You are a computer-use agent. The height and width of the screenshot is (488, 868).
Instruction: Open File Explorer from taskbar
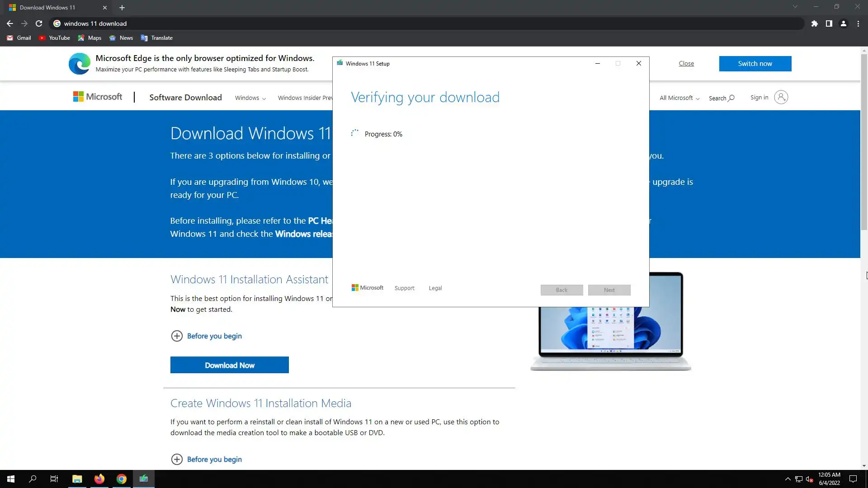[x=77, y=479]
